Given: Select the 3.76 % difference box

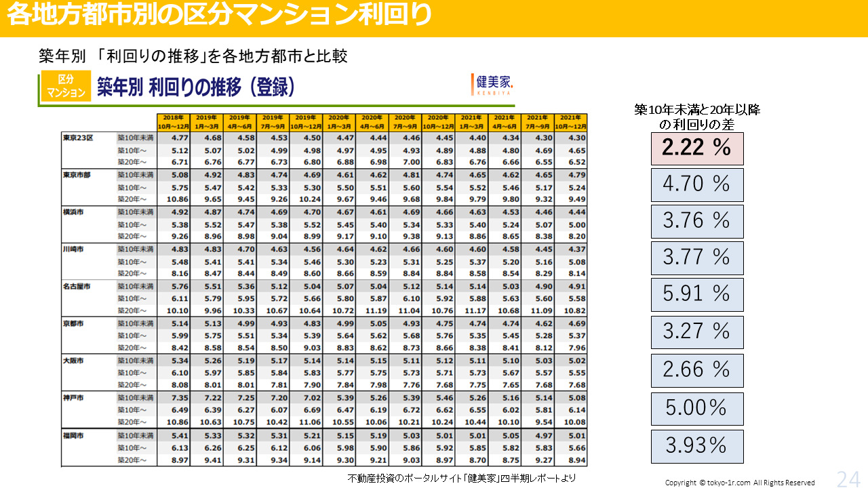Looking at the screenshot, I should [697, 221].
